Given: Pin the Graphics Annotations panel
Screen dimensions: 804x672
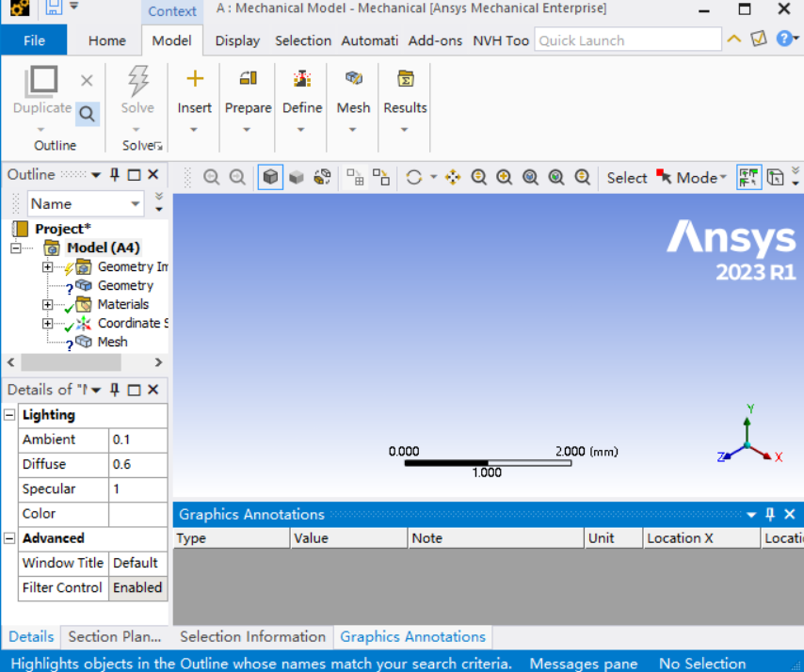Looking at the screenshot, I should 770,514.
